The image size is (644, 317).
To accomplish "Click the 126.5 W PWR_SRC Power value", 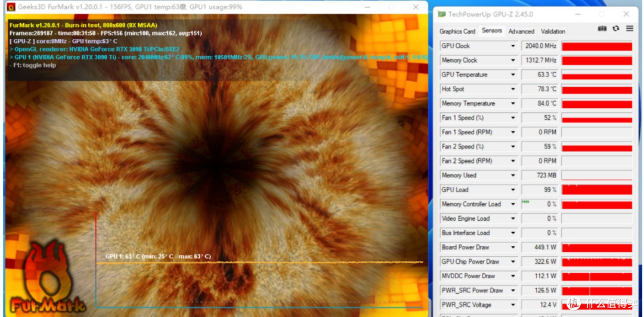I will 540,291.
